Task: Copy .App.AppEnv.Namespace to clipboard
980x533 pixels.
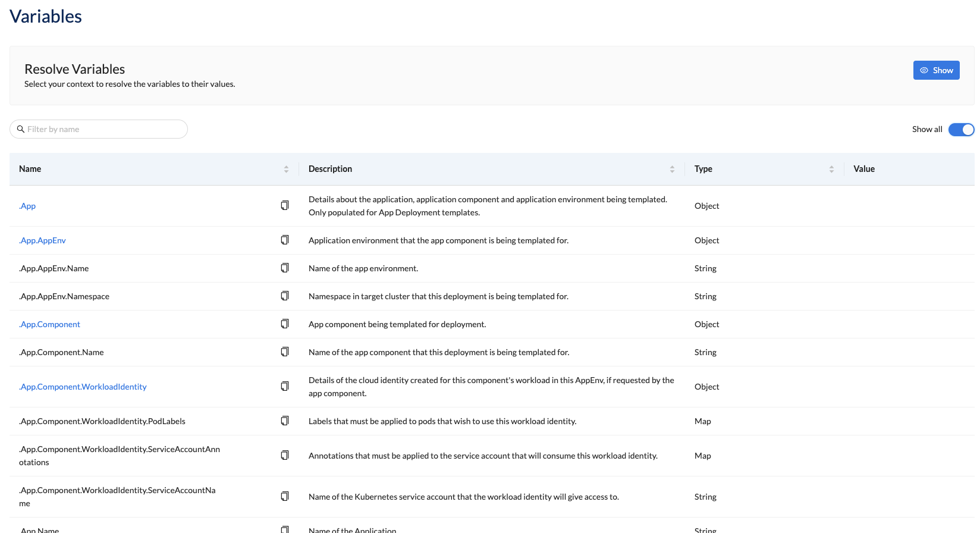Action: click(285, 296)
